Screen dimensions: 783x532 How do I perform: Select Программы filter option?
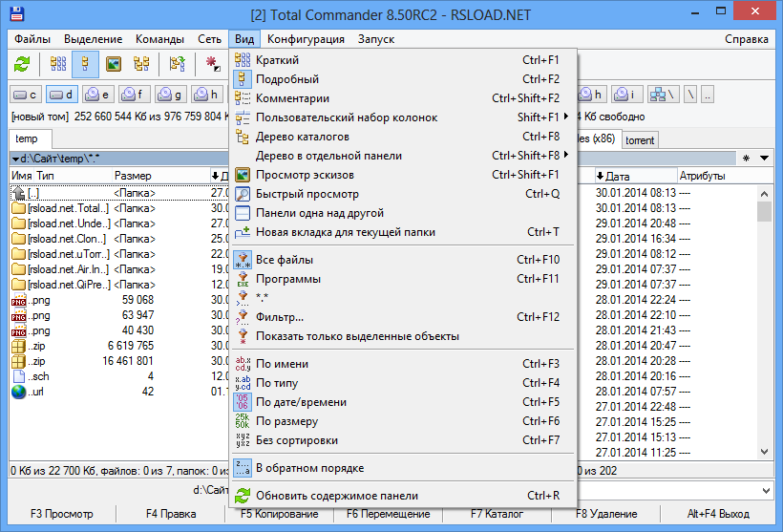click(x=403, y=279)
